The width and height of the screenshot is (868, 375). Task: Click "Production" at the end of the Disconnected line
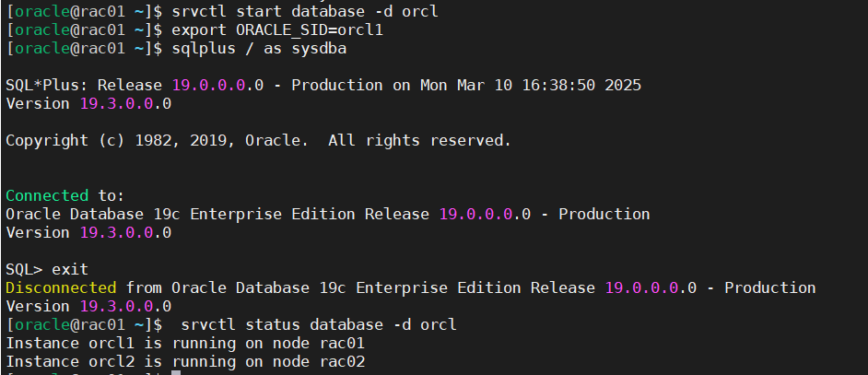tap(769, 287)
